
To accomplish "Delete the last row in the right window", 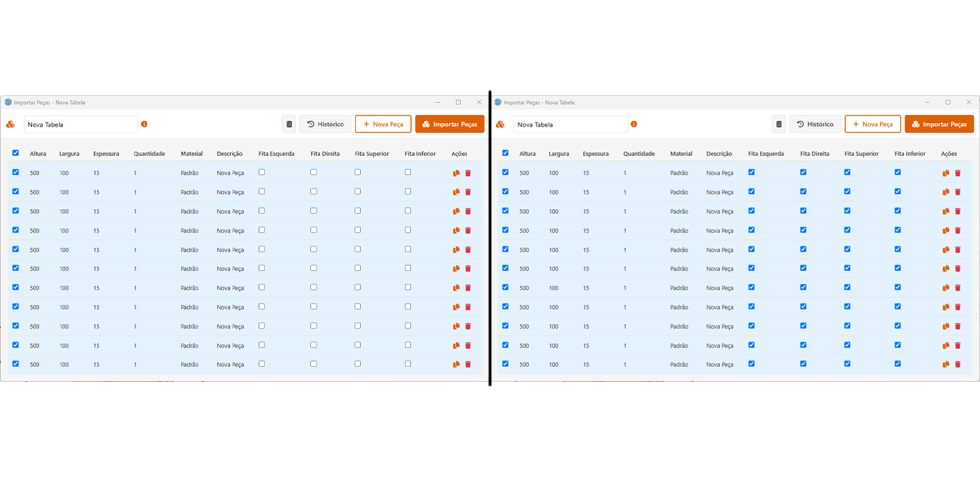I will click(958, 364).
